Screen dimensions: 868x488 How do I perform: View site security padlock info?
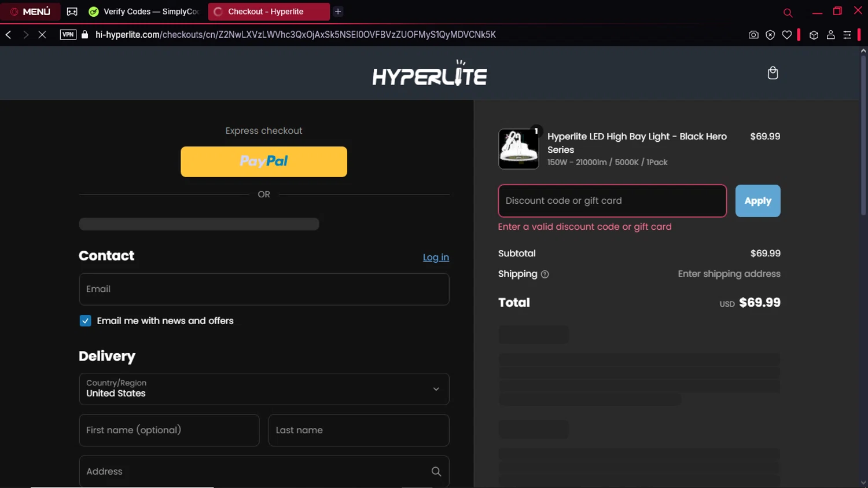tap(85, 35)
